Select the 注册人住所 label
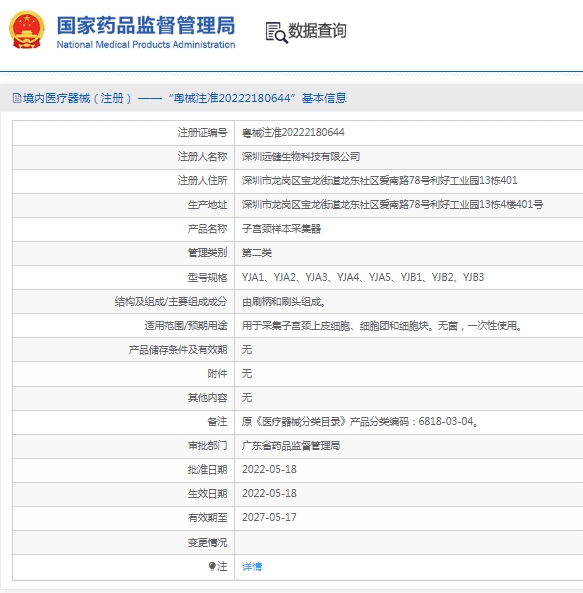583x593 pixels. pos(203,180)
